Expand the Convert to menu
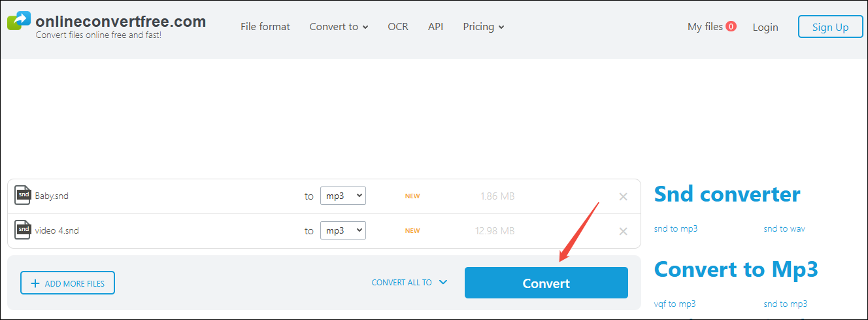The image size is (868, 320). (x=339, y=27)
